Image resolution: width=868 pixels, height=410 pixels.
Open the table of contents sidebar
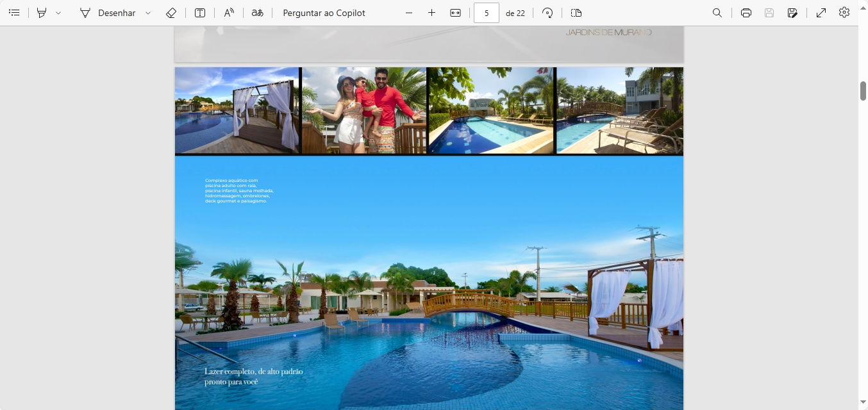pyautogui.click(x=14, y=13)
